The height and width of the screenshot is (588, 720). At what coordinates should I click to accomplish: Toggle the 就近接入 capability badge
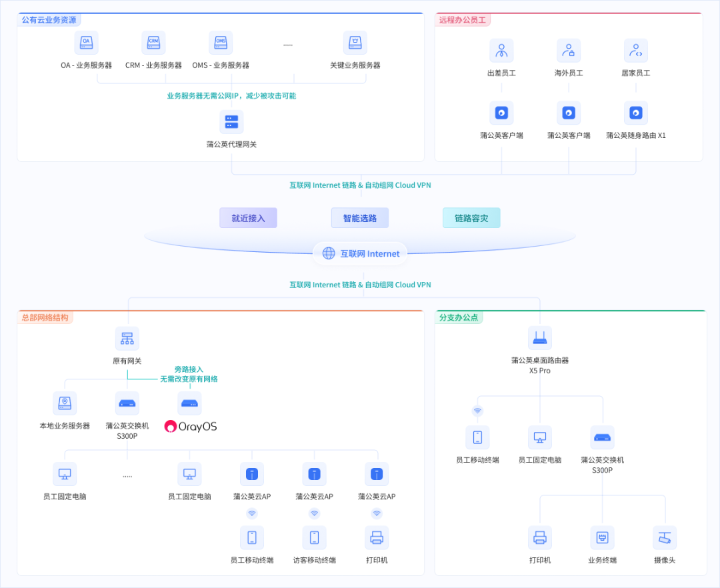(x=248, y=218)
